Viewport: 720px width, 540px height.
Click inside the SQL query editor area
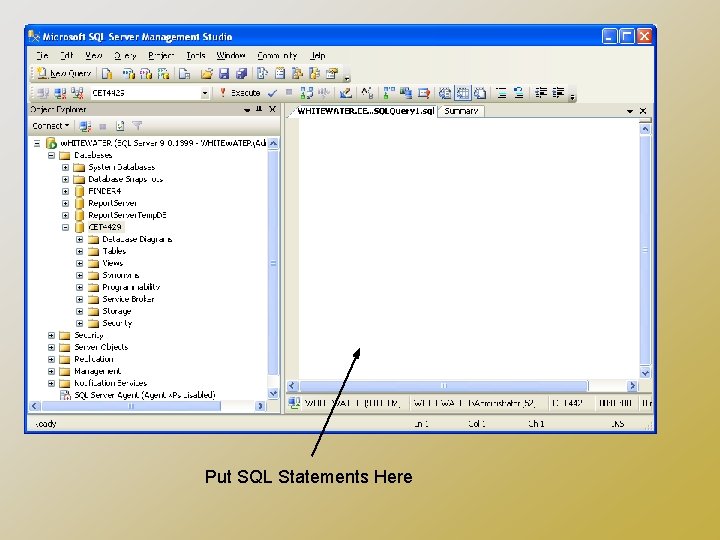click(x=468, y=248)
